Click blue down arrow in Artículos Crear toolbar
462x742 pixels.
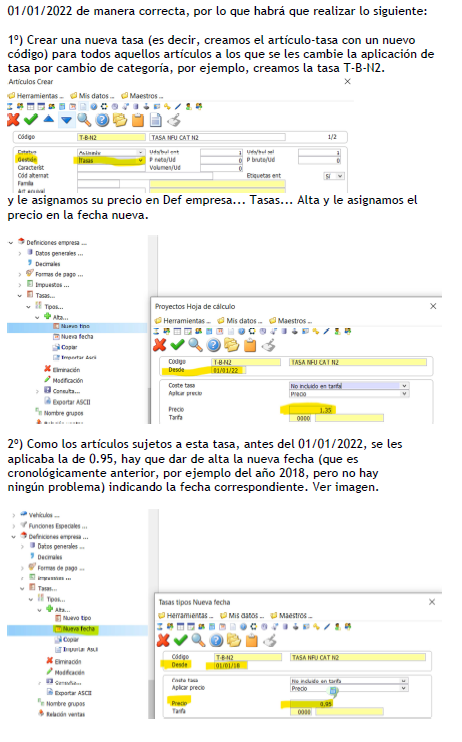pyautogui.click(x=66, y=120)
